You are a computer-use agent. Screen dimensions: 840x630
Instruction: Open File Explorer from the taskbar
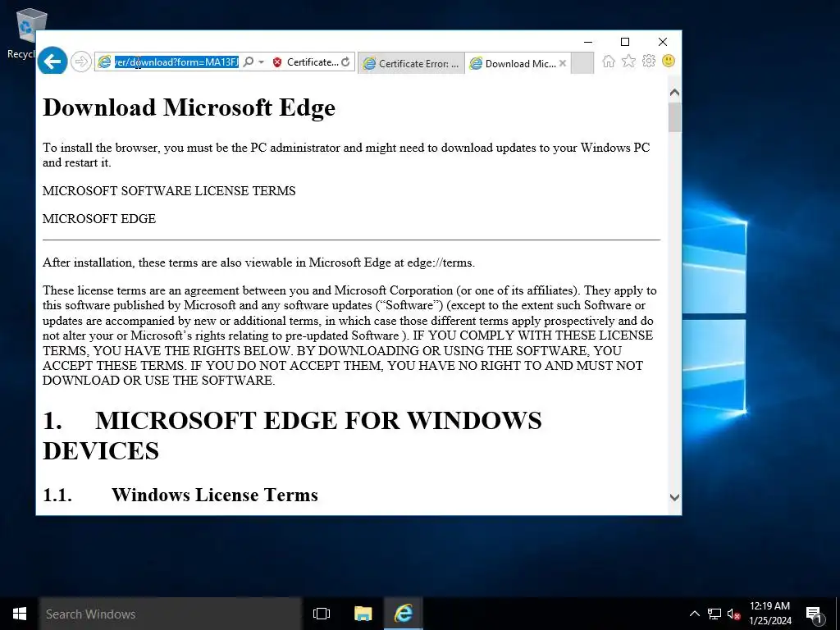click(363, 614)
